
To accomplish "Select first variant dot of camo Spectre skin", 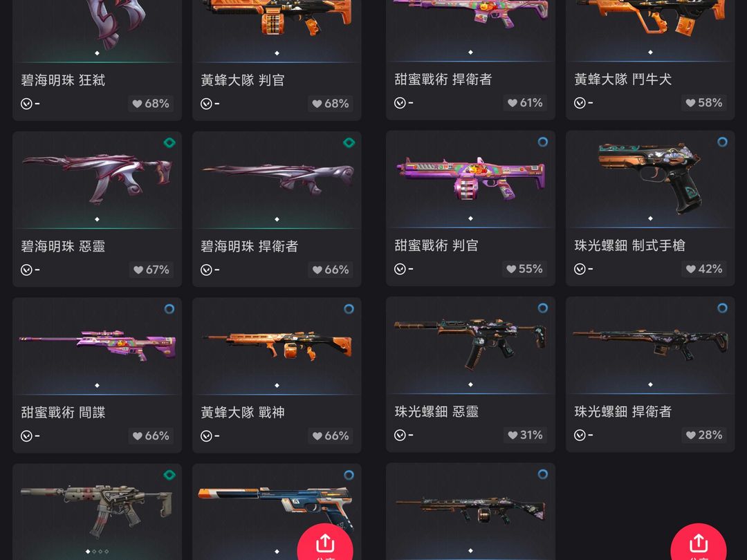I will pos(88,552).
